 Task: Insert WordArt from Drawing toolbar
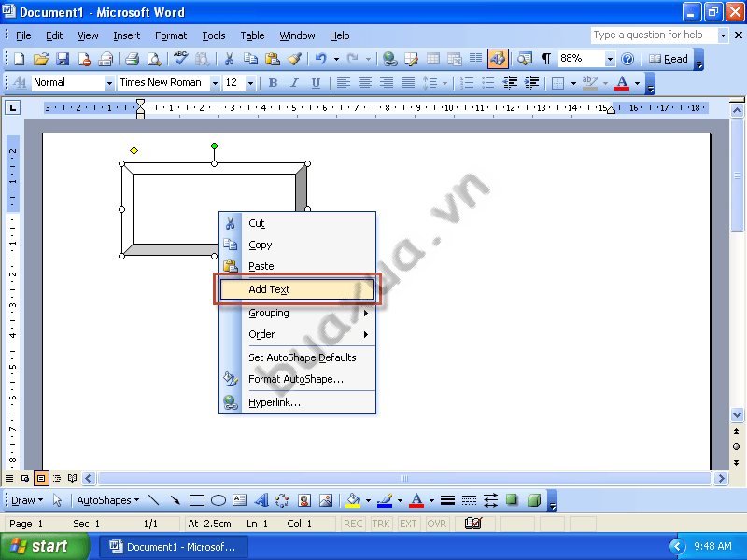point(261,500)
